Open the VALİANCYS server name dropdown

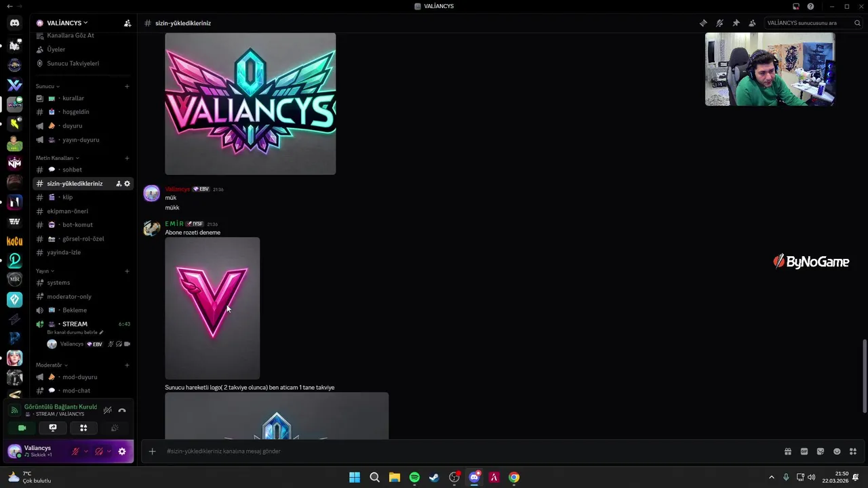pos(66,23)
